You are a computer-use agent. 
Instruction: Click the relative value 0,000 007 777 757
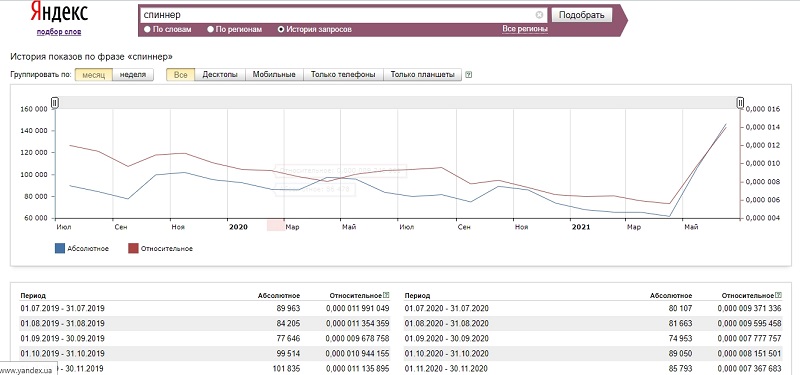point(749,338)
